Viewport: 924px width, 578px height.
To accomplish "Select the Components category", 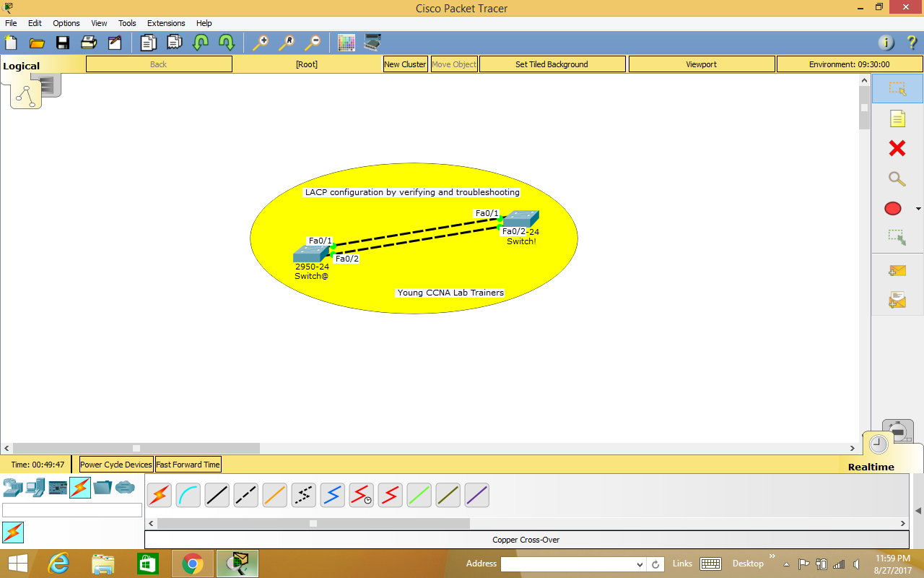I will [58, 488].
